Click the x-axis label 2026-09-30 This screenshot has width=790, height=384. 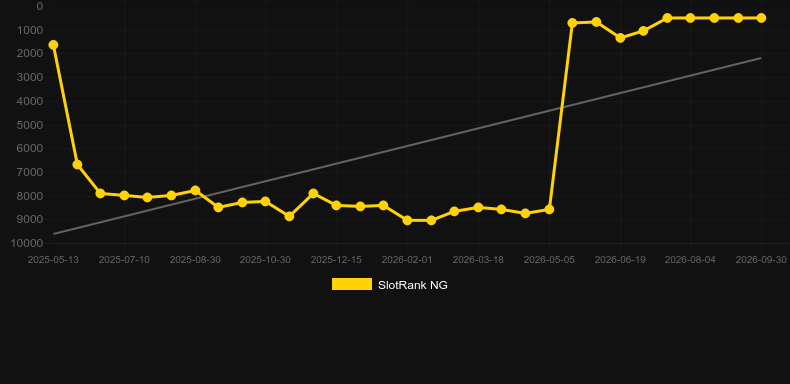[761, 260]
